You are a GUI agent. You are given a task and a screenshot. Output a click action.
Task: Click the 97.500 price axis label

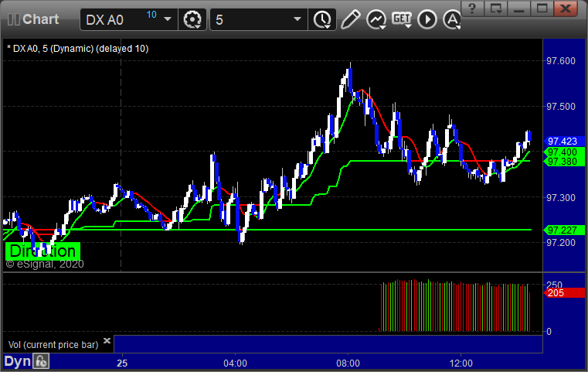561,107
